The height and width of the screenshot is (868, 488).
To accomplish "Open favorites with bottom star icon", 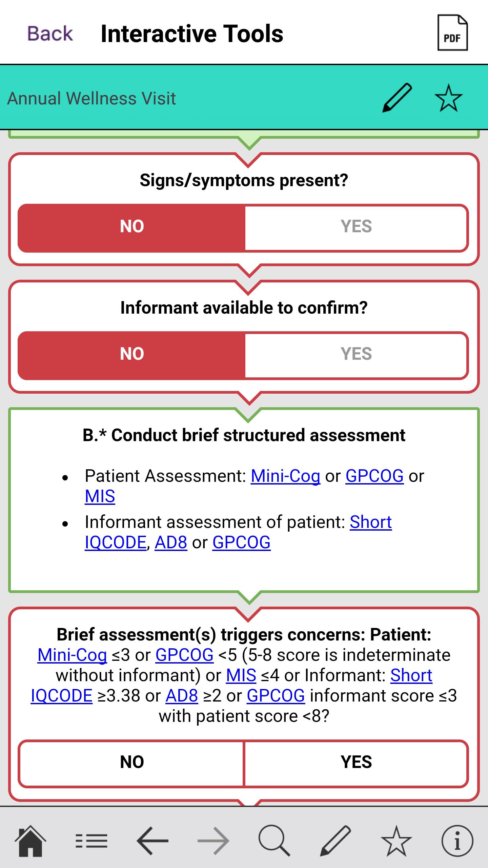I will click(396, 841).
